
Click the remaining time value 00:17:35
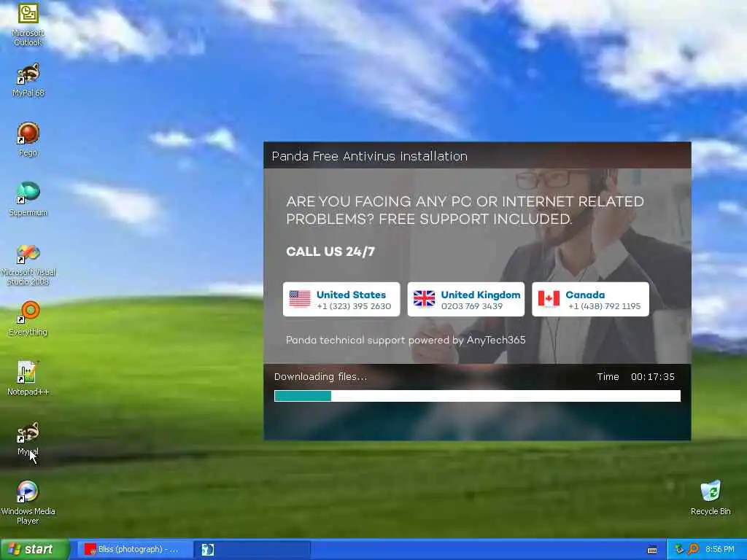(x=653, y=377)
